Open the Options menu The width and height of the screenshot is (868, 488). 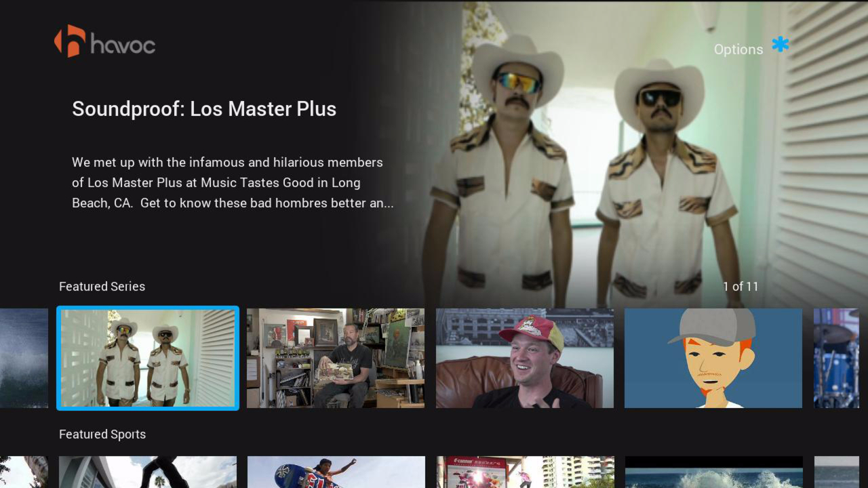[738, 49]
